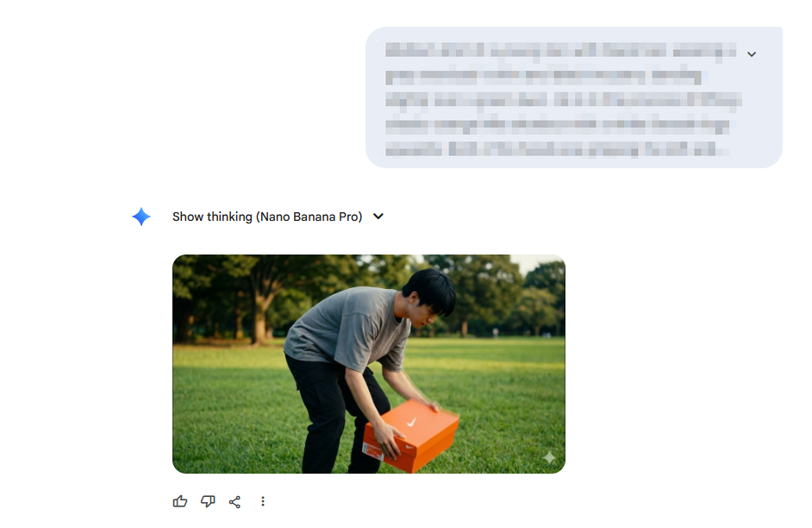Expand the Show thinking chevron arrow
The width and height of the screenshot is (812, 528).
click(x=378, y=216)
